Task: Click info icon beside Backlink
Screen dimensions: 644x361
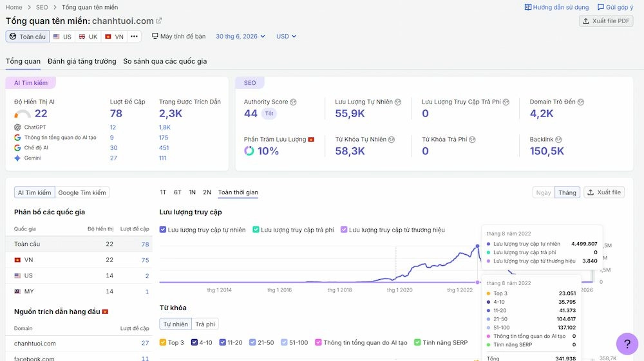Action: [558, 140]
